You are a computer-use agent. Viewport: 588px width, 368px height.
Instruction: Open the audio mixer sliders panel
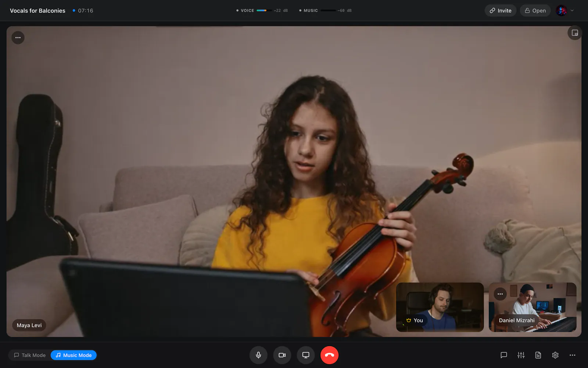tap(521, 355)
